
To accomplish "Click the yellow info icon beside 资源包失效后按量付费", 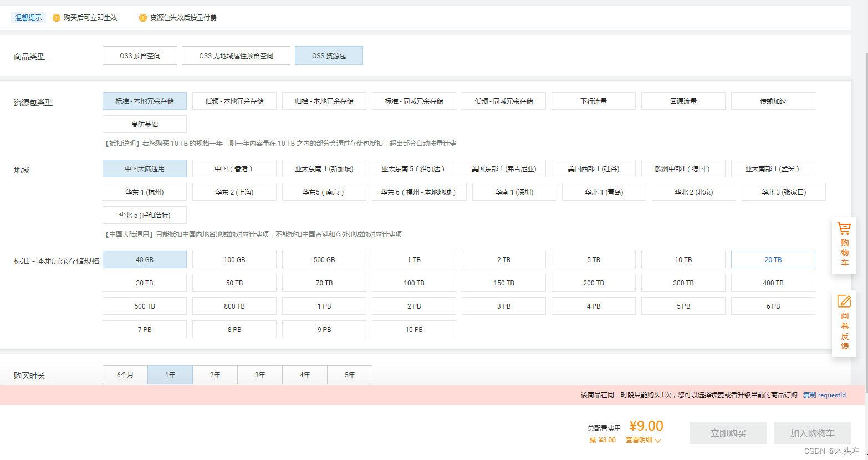I will pyautogui.click(x=143, y=18).
